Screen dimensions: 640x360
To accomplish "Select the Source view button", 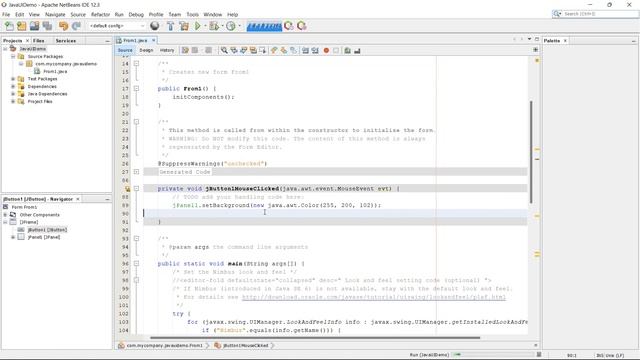I will tap(125, 50).
